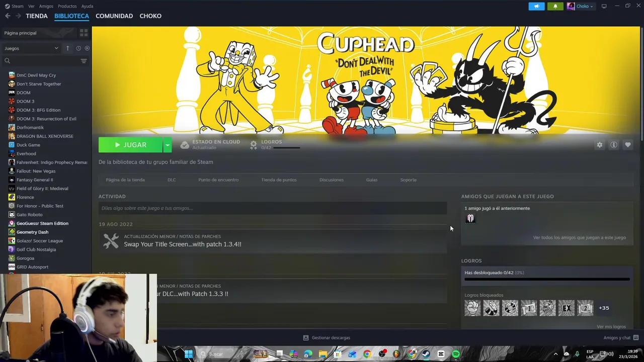Open the Soporte link
Viewport: 644px width, 362px height.
408,179
